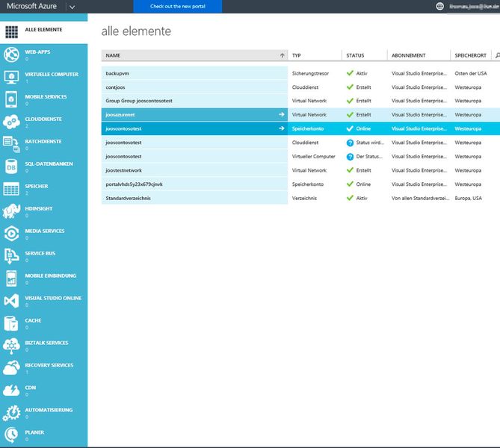Open the Automatisierung gear icon

11,413
